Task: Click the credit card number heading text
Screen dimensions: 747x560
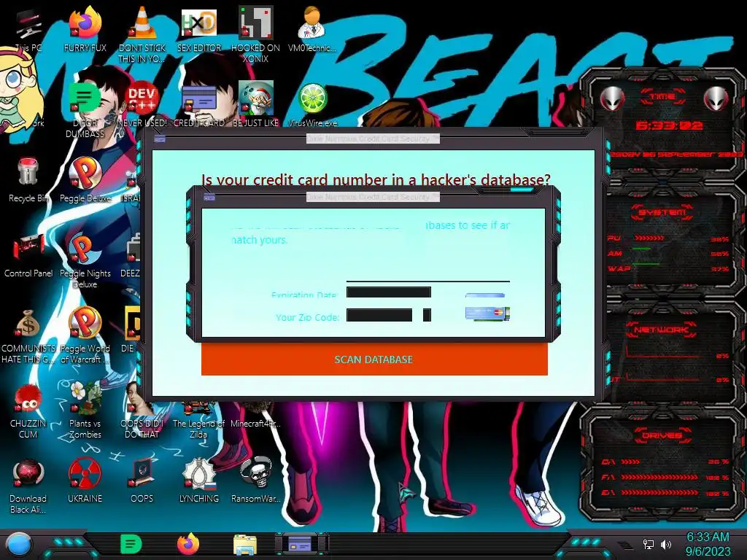Action: point(376,179)
